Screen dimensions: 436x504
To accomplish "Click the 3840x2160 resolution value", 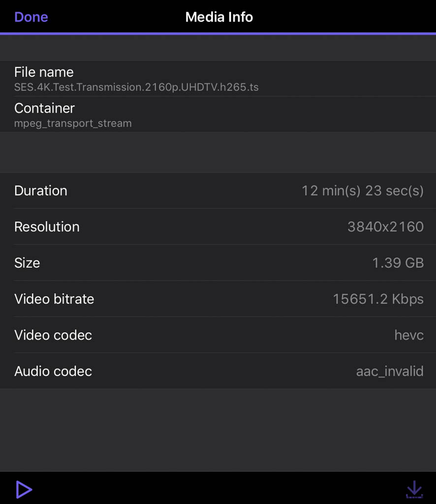I will [385, 226].
